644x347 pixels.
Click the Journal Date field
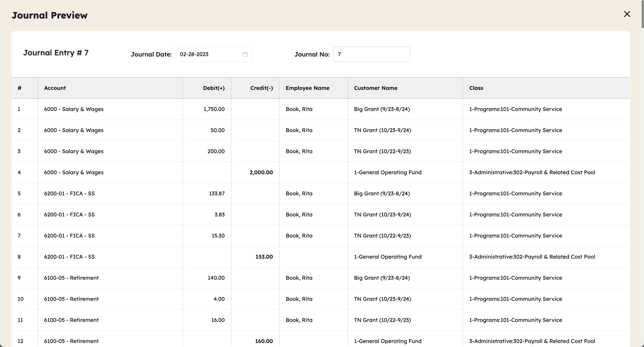coord(208,54)
